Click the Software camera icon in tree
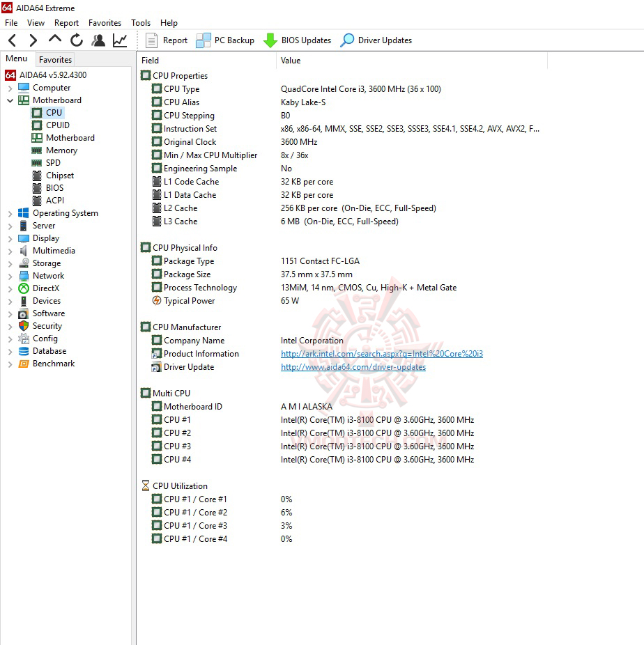The width and height of the screenshot is (644, 645). tap(24, 314)
